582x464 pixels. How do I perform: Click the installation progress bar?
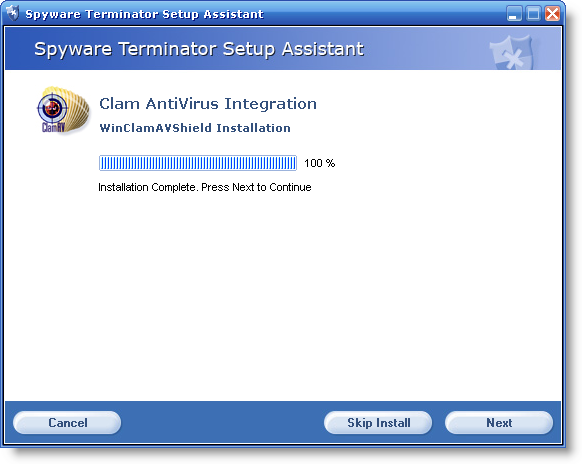pos(198,163)
